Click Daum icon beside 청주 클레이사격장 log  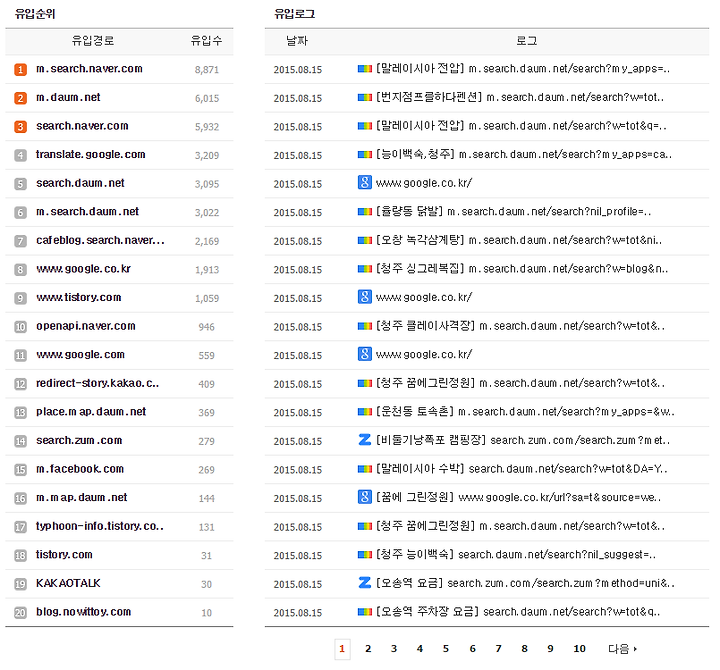tap(365, 326)
